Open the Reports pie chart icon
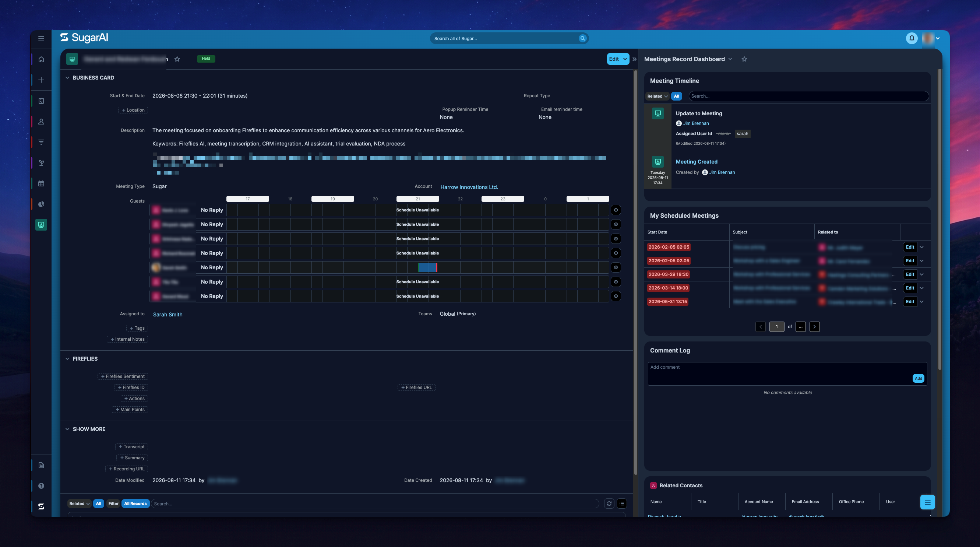This screenshot has width=980, height=547. coord(41,204)
